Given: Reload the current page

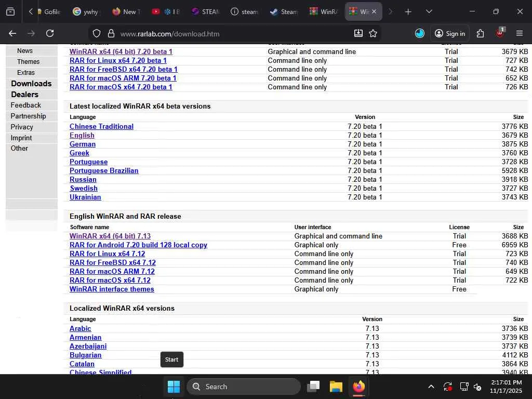Looking at the screenshot, I should click(x=50, y=33).
